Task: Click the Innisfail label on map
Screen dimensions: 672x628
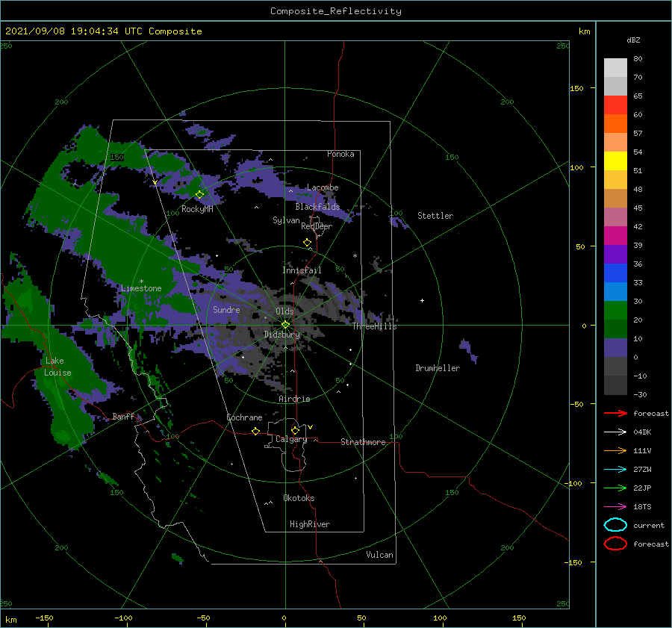Action: [x=302, y=270]
